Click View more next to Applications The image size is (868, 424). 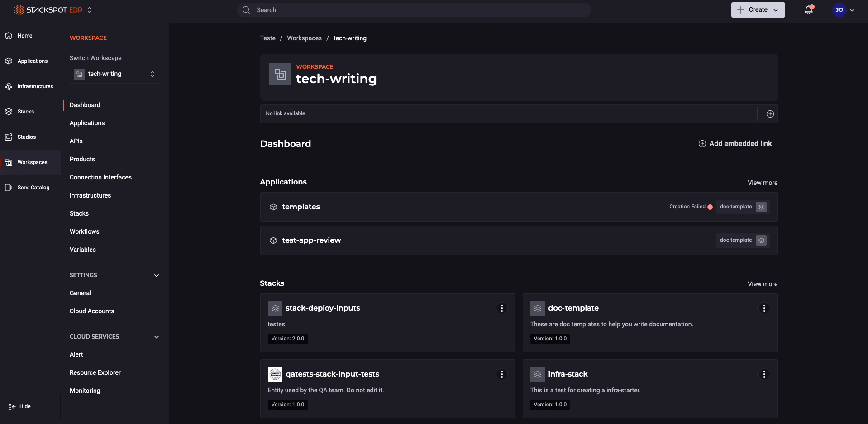pos(762,183)
